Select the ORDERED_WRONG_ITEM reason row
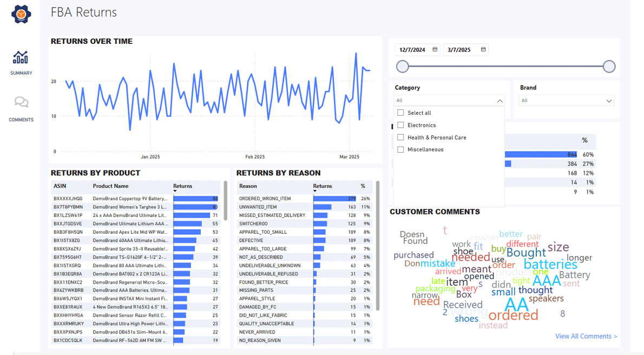This screenshot has width=644, height=355. pos(265,199)
